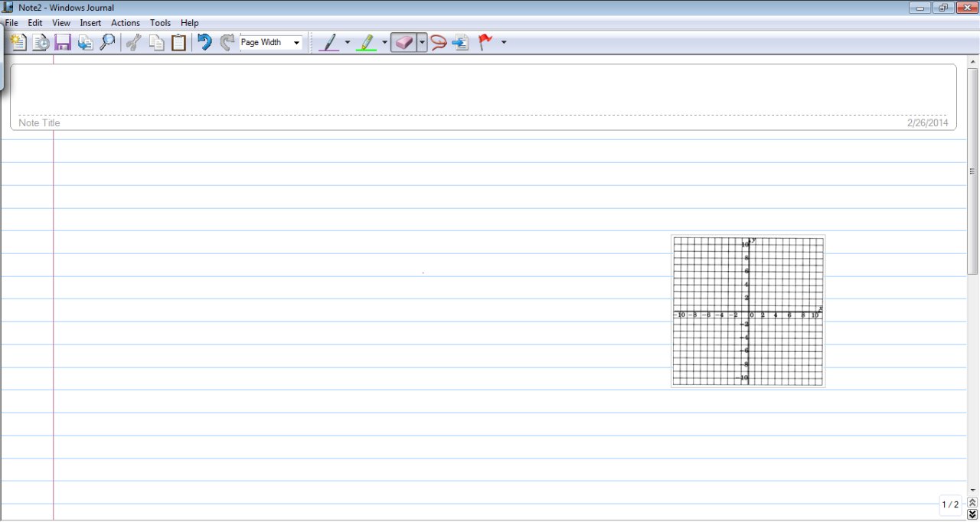
Task: Paste from the clipboard
Action: pyautogui.click(x=178, y=42)
